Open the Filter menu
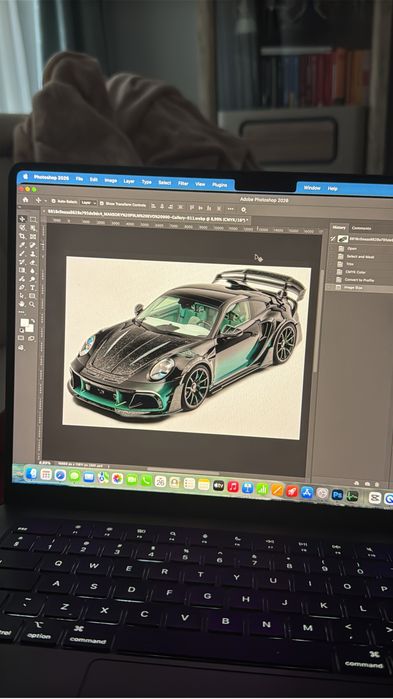The height and width of the screenshot is (699, 393). coord(183,183)
